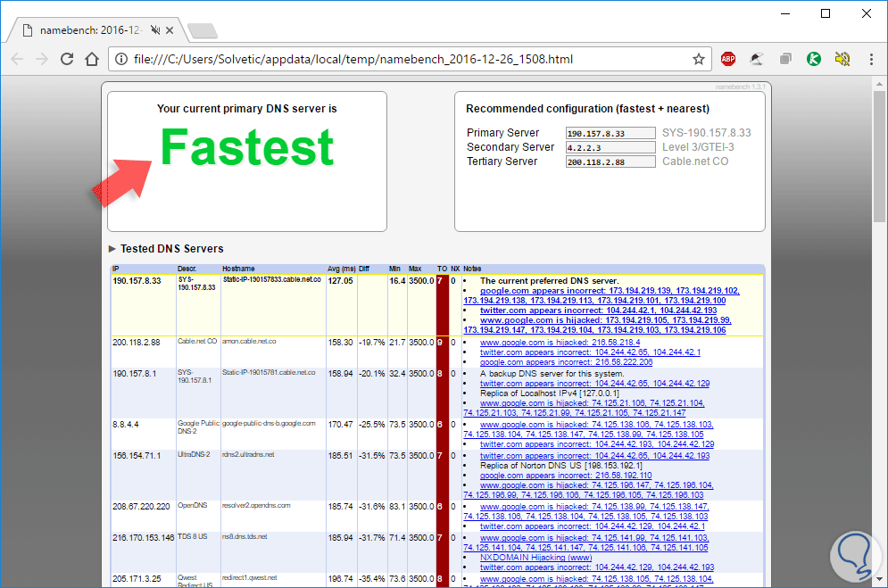Open 'www.google.com is hijacked: 173.194.219.105' link
Screen dimensions: 888x588
pos(597,325)
